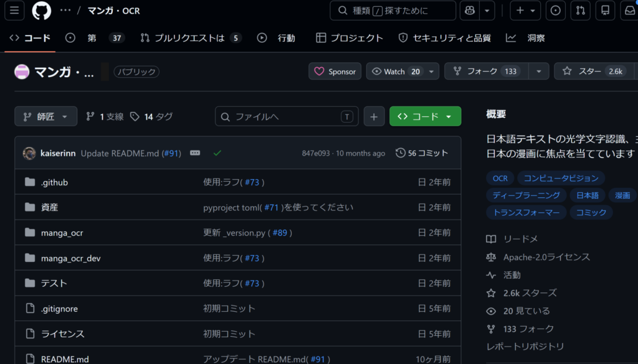Open the manga_ocr folder
The height and width of the screenshot is (364, 638).
coord(62,233)
